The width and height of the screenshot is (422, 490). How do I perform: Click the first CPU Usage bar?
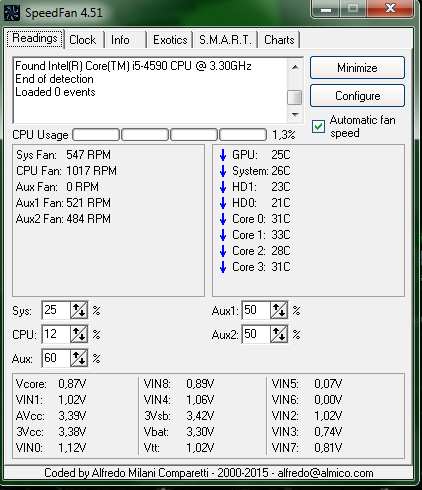[x=96, y=135]
